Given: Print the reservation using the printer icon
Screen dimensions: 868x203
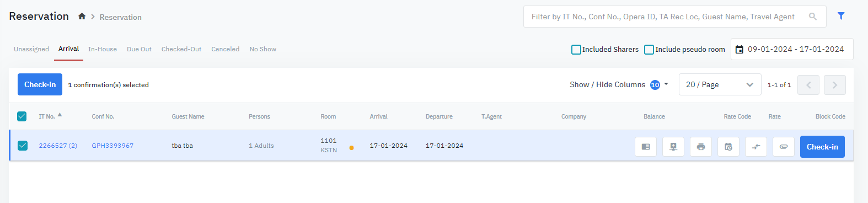Looking at the screenshot, I should 701,147.
